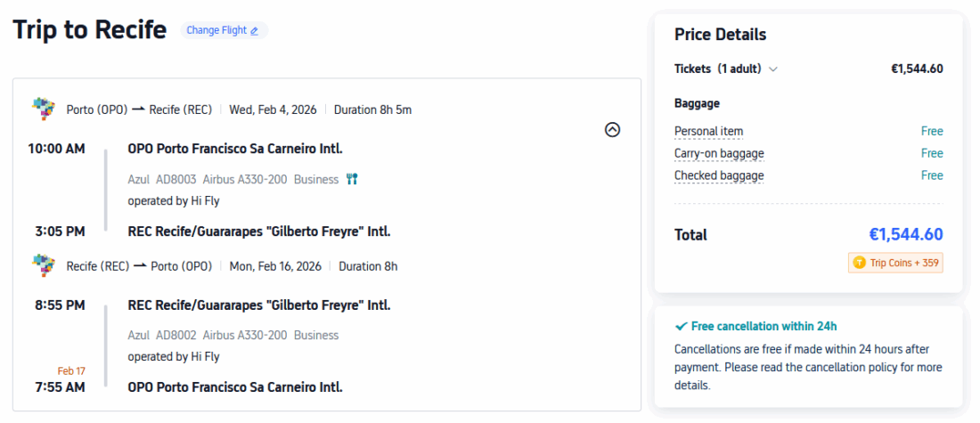The width and height of the screenshot is (980, 423).
Task: Click the free cancellation checkmark icon
Action: 681,326
